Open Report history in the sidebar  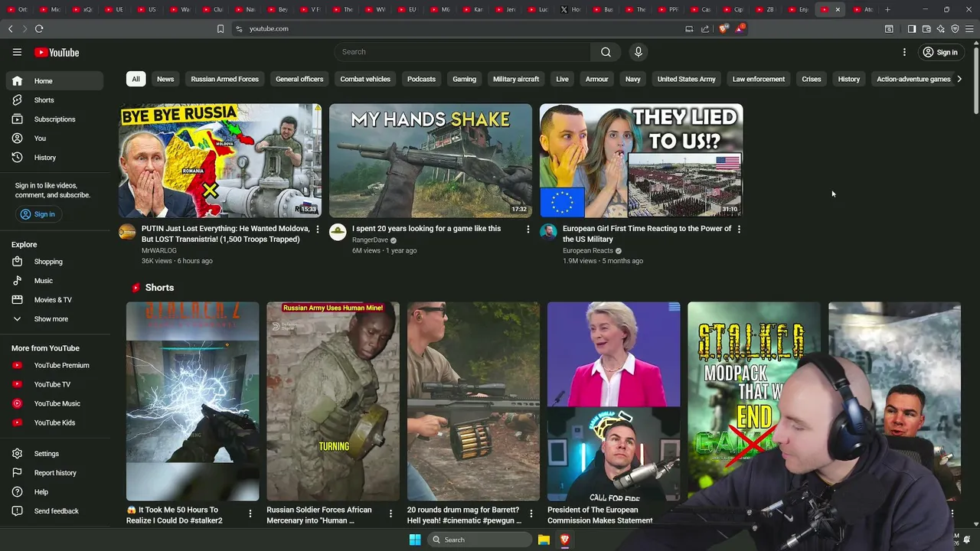coord(54,473)
